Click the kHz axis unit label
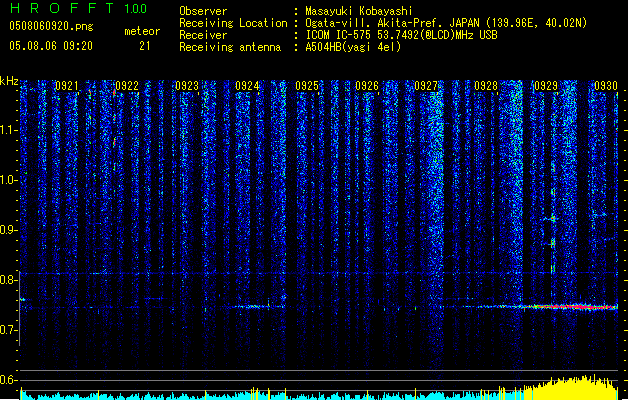The height and width of the screenshot is (400, 629). [x=9, y=81]
